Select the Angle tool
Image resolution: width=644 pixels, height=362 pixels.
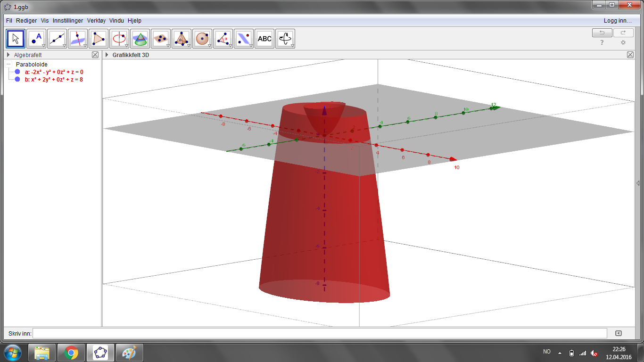click(223, 39)
